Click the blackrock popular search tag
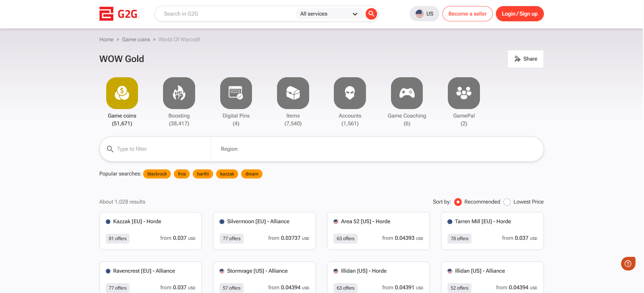The width and height of the screenshot is (644, 293). click(x=157, y=174)
